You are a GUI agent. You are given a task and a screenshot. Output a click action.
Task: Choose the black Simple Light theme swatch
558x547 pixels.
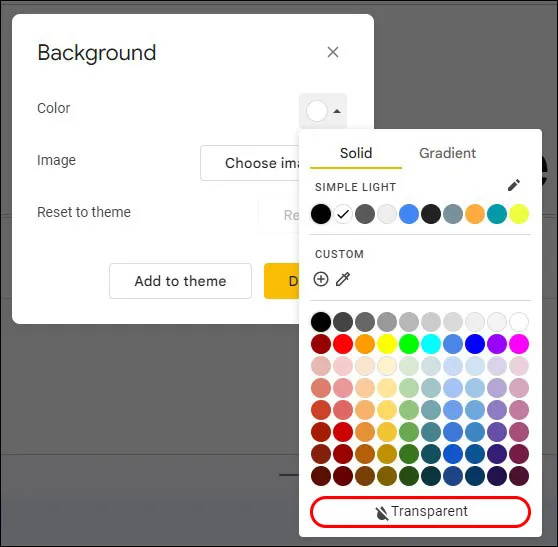[x=321, y=214]
